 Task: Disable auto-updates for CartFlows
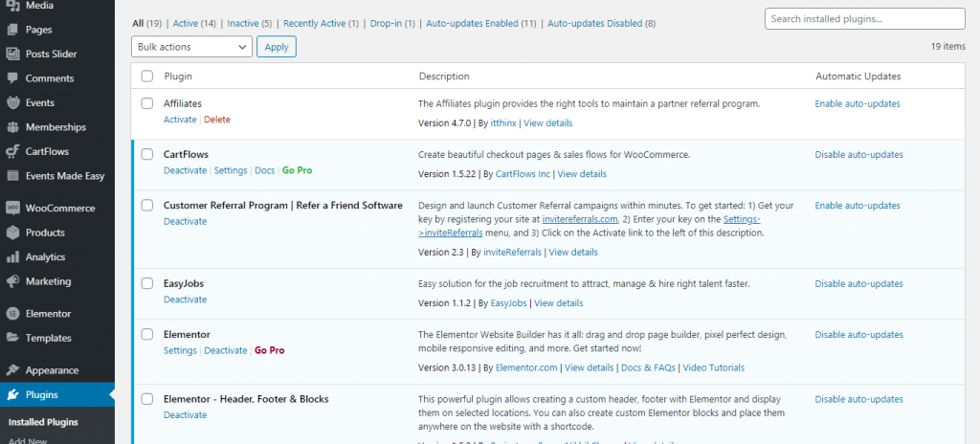click(x=858, y=154)
